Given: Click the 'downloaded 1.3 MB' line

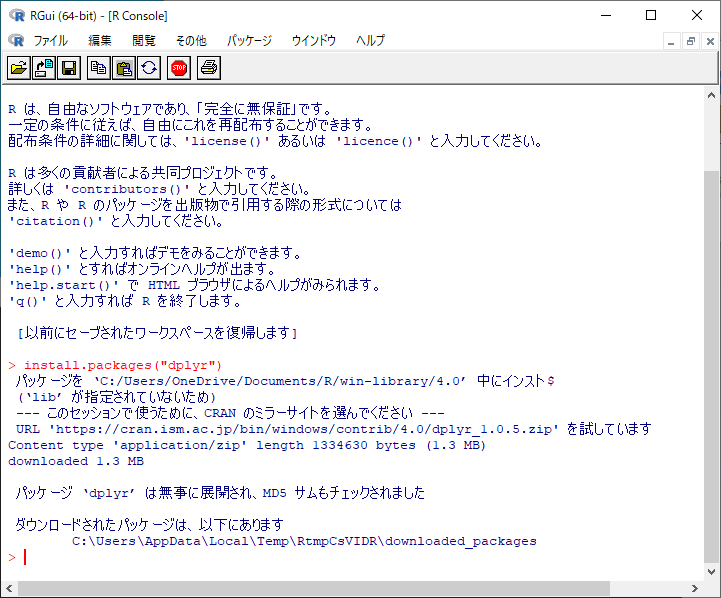Looking at the screenshot, I should (76, 461).
